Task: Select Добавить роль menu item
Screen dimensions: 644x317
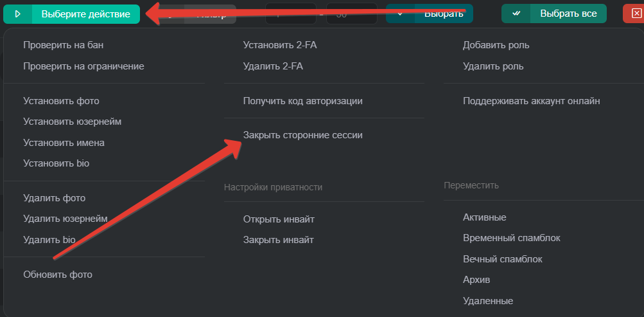Action: click(x=496, y=45)
